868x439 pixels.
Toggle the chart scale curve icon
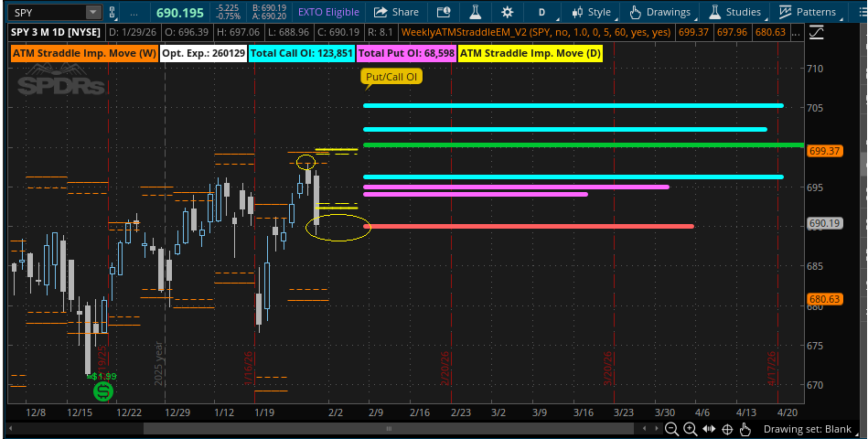click(x=816, y=32)
